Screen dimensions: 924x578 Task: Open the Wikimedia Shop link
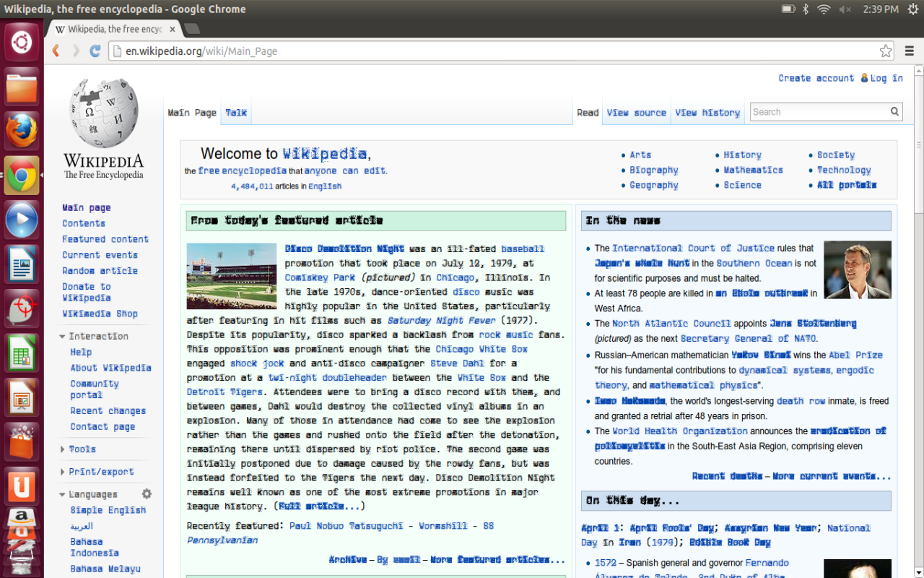(100, 314)
